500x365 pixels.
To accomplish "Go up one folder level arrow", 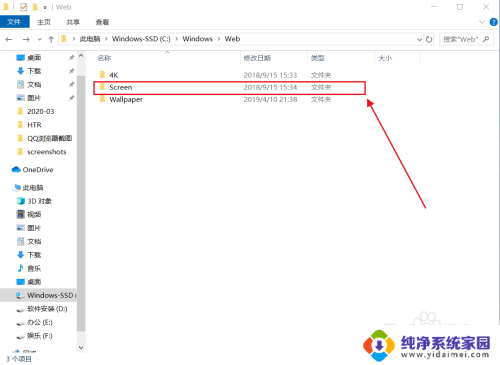I will (51, 39).
